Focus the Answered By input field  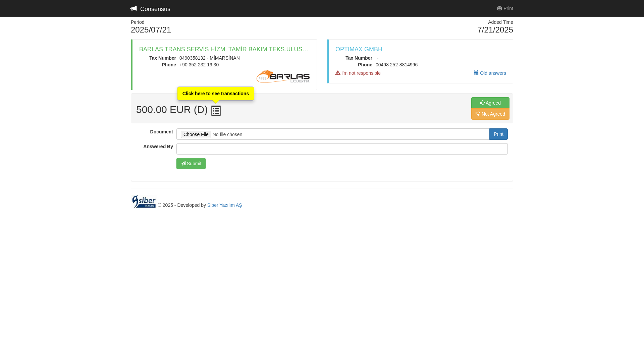tap(342, 149)
